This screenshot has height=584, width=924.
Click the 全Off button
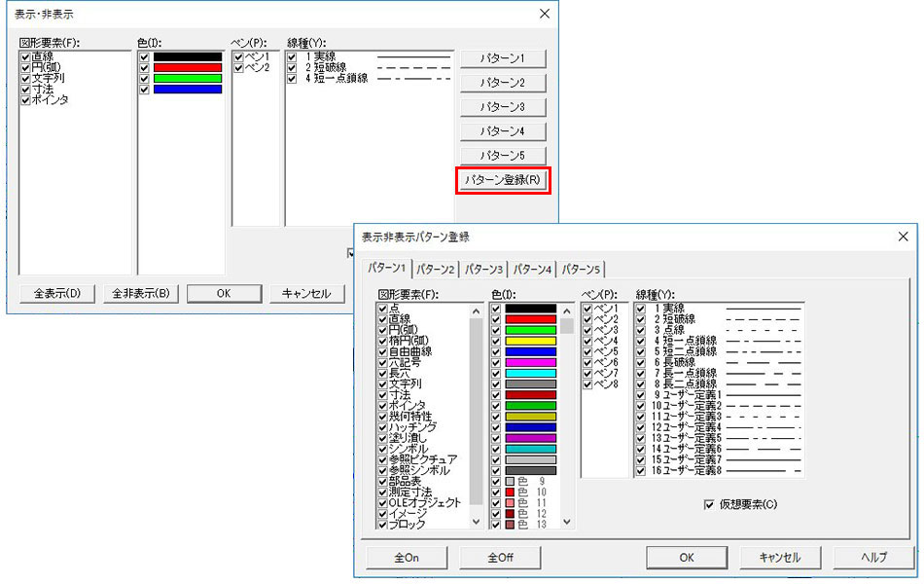click(499, 558)
